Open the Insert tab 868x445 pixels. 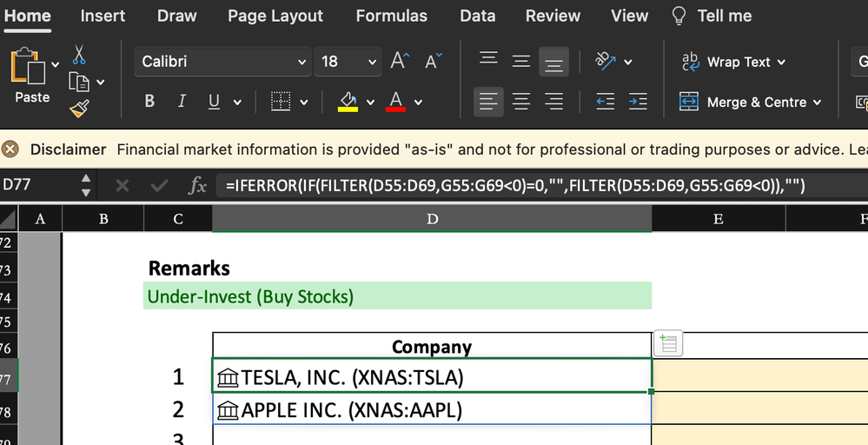point(103,16)
